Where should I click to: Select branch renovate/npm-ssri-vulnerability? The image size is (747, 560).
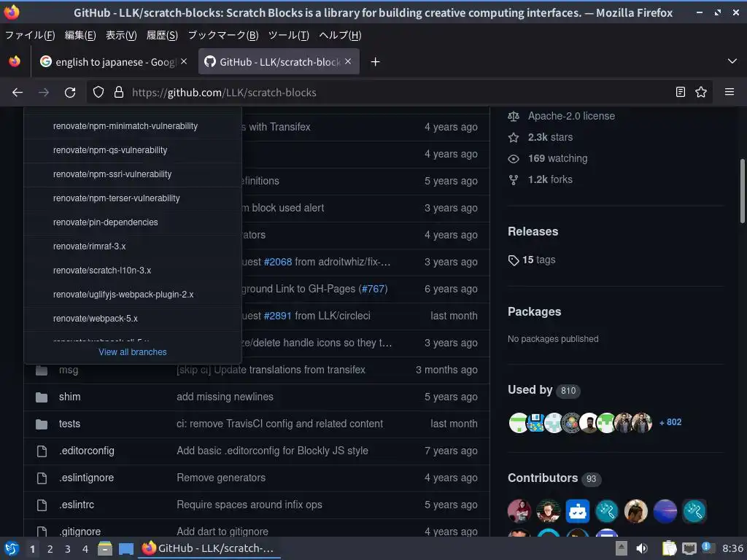133,174
